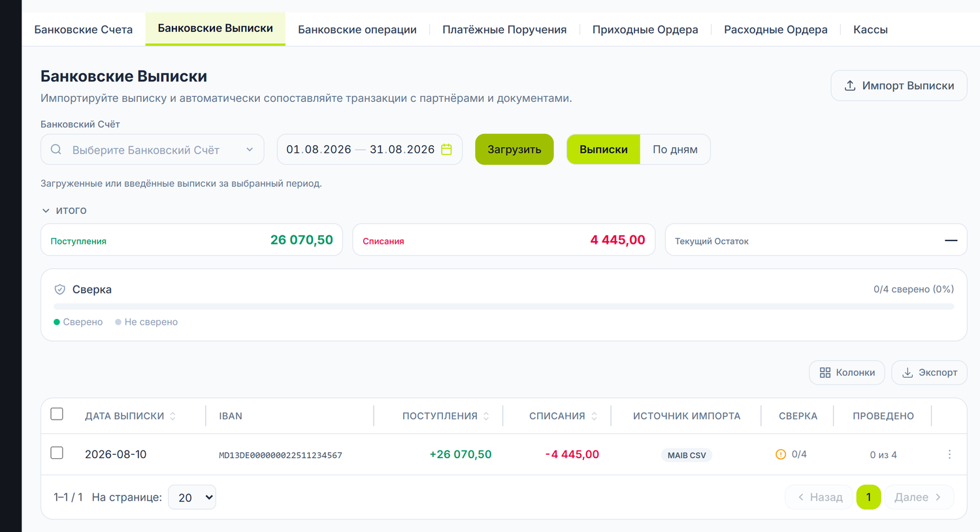Screen dimensions: 980x532
Task: Tick the checkbox for the 2026-08-10 statement
Action: (x=57, y=453)
